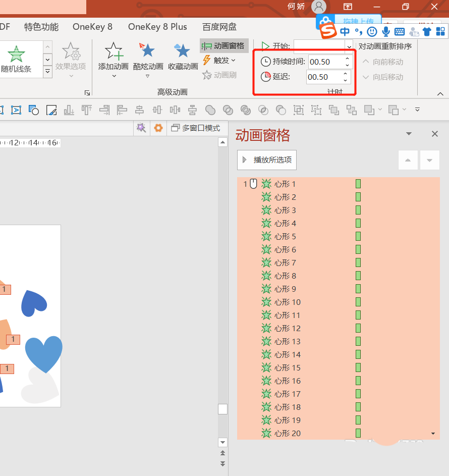Viewport: 449px width, 476px height.
Task: Open the Sogou emoji panel icon
Action: pos(372,31)
